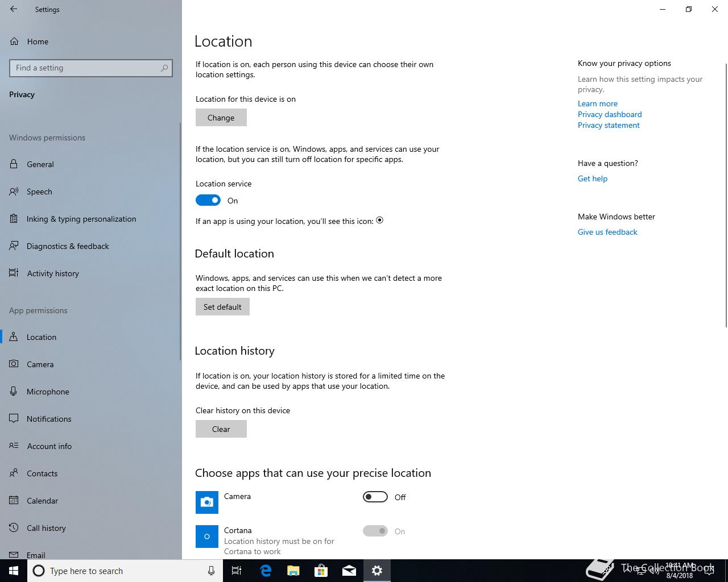This screenshot has width=728, height=582.
Task: Go to Account info permissions
Action: tap(90, 446)
